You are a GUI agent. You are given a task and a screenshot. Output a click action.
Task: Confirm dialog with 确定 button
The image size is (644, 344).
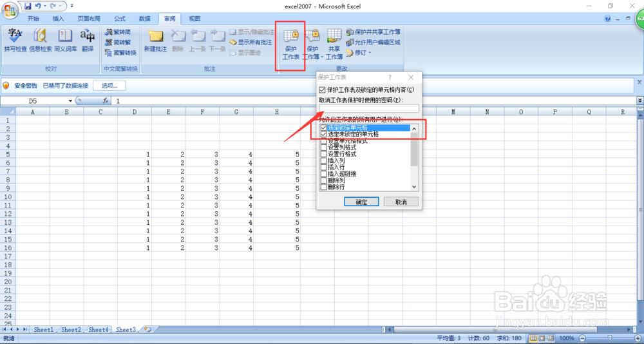tap(361, 202)
